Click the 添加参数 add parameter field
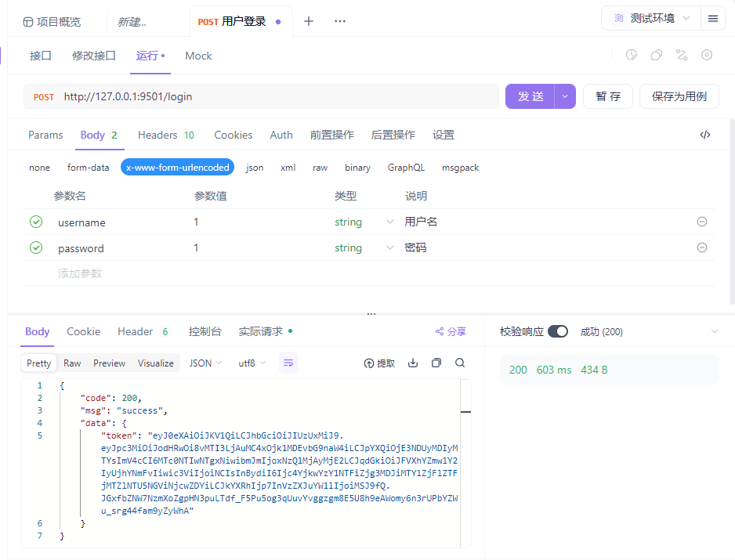735x560 pixels. 80,273
